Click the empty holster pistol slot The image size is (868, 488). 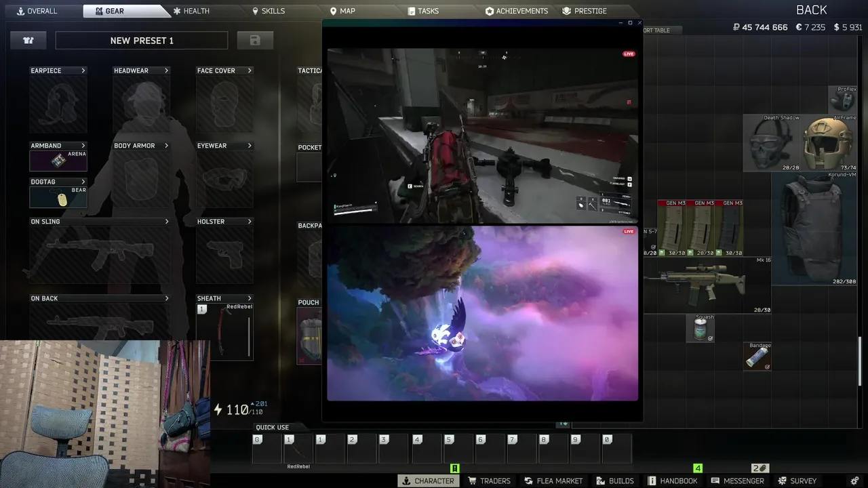[x=224, y=255]
